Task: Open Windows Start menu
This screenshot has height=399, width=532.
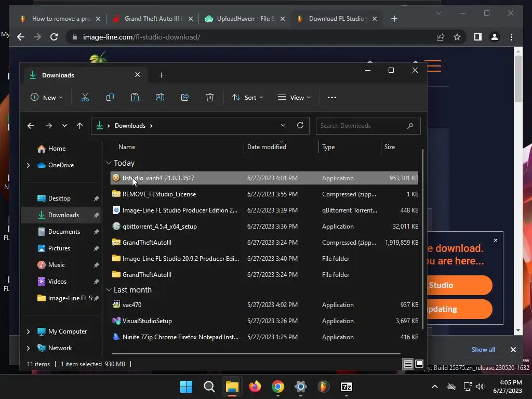Action: coord(186,387)
